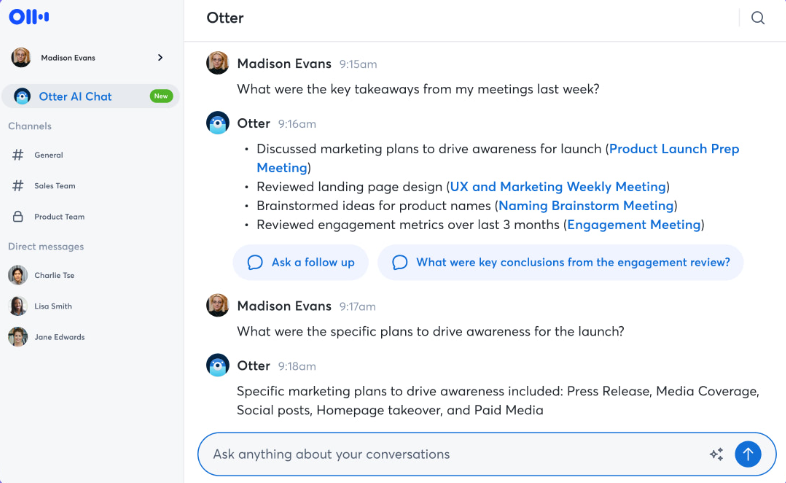Expand the Madison Evans account chevron

[160, 58]
